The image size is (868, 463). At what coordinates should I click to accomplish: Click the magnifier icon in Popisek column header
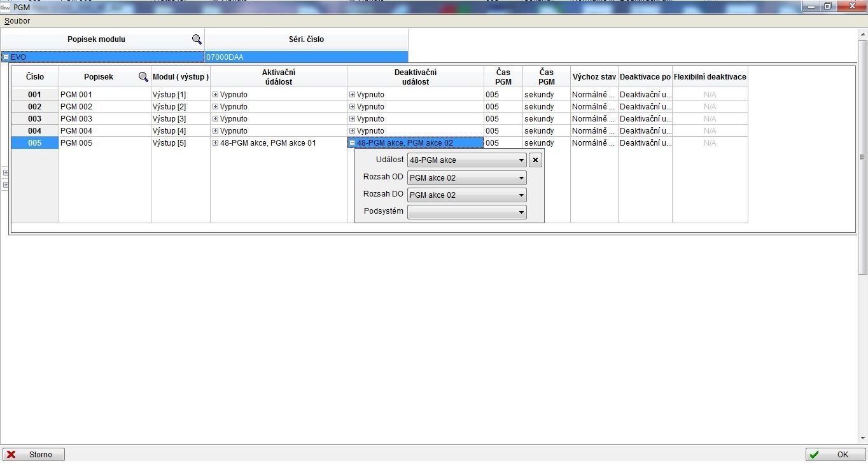(143, 77)
